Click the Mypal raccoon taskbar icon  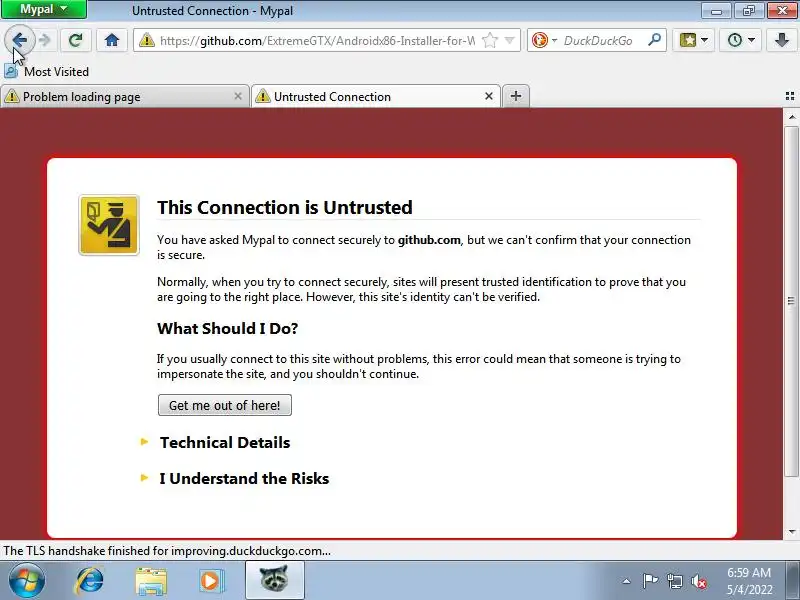tap(275, 580)
